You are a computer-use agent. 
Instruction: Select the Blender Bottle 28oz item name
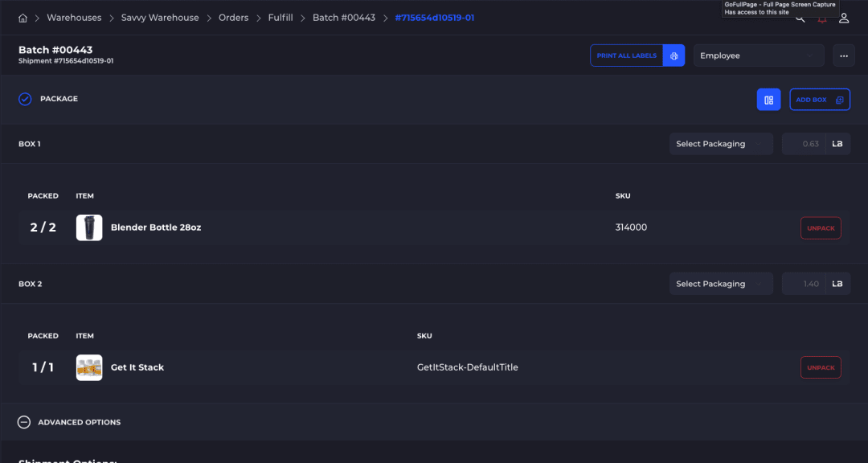point(156,227)
